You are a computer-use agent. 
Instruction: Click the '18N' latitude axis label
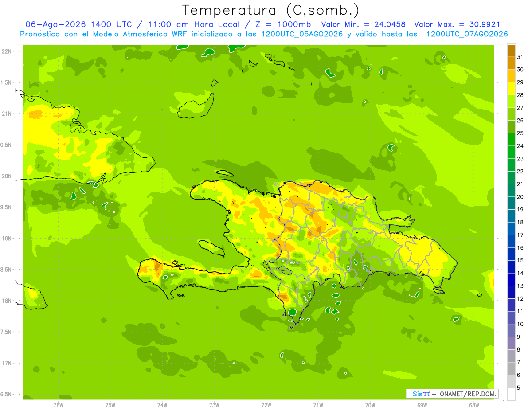pyautogui.click(x=6, y=301)
